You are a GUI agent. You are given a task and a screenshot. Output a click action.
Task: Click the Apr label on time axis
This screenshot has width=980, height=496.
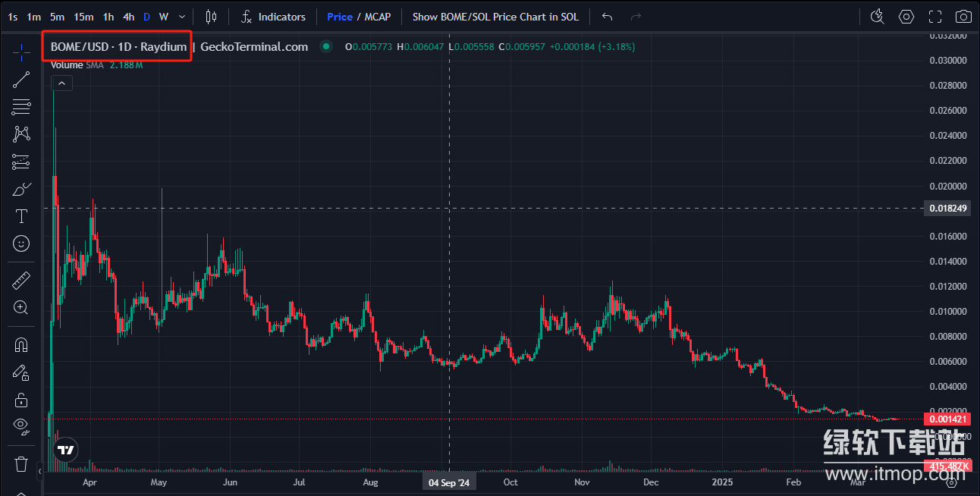coord(89,482)
